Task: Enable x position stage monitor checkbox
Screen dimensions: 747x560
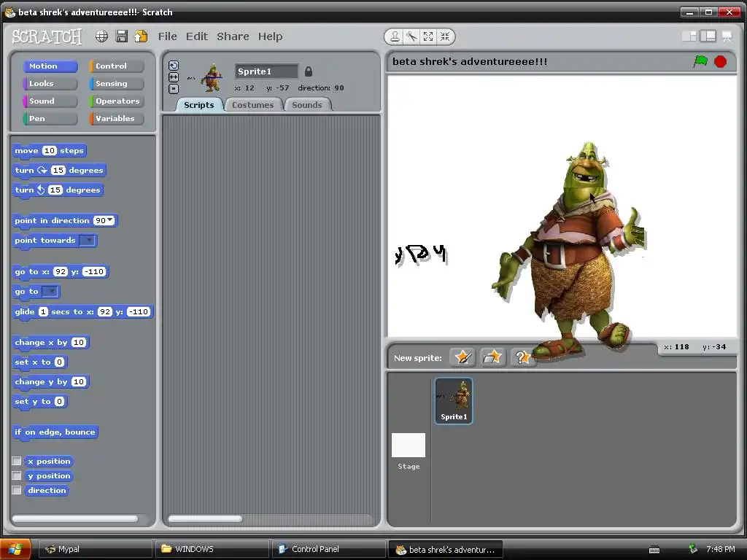Action: tap(17, 461)
